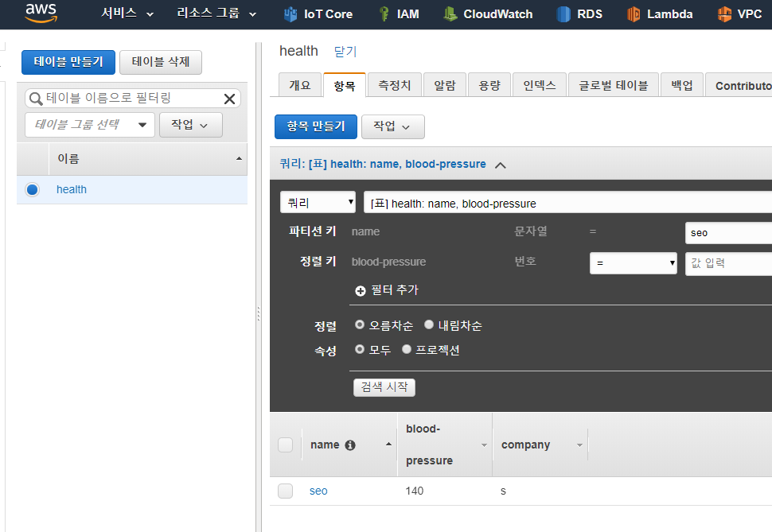
Task: Click the panel splitter handle
Action: (259, 314)
